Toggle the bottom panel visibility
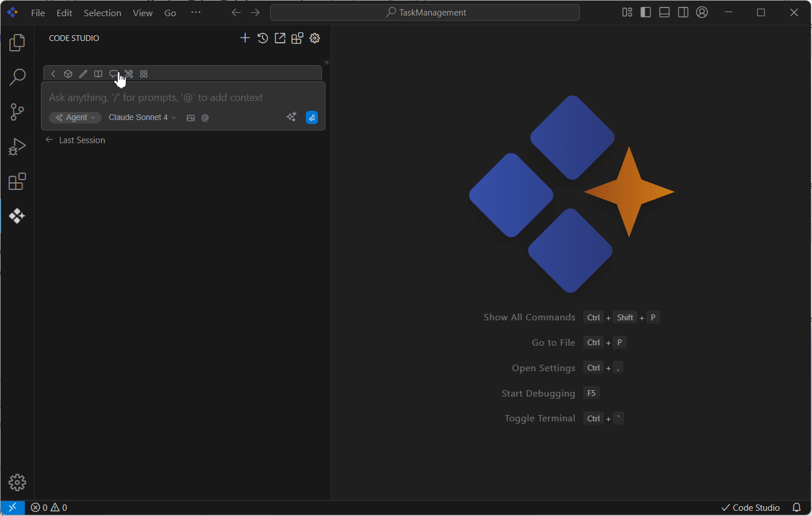Viewport: 812px width, 516px height. (x=664, y=12)
